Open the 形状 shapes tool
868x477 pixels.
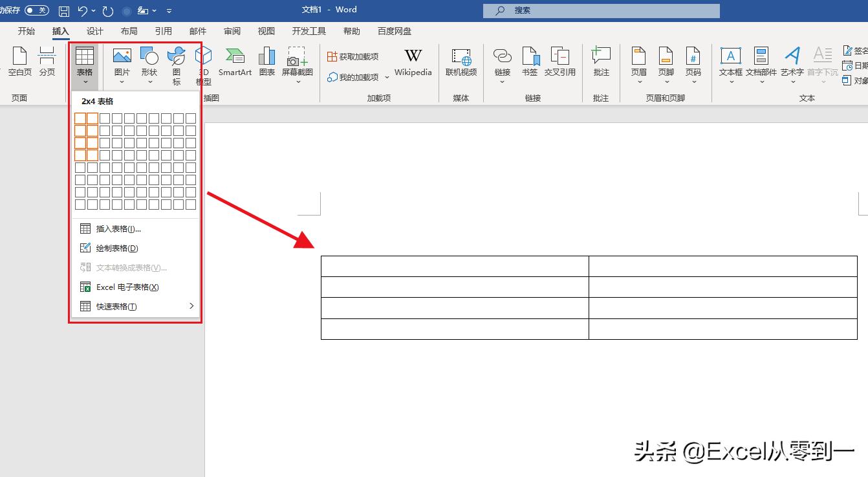coord(149,63)
